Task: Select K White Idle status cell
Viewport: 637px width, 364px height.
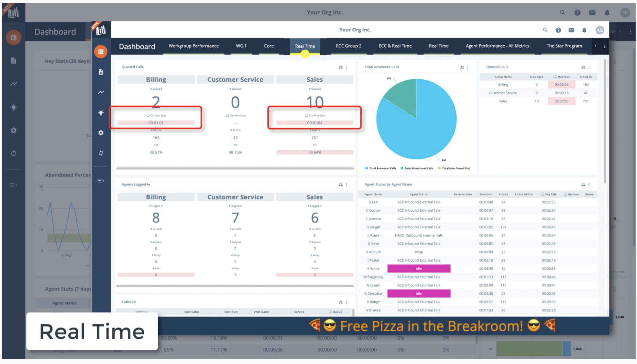Action: click(x=419, y=269)
